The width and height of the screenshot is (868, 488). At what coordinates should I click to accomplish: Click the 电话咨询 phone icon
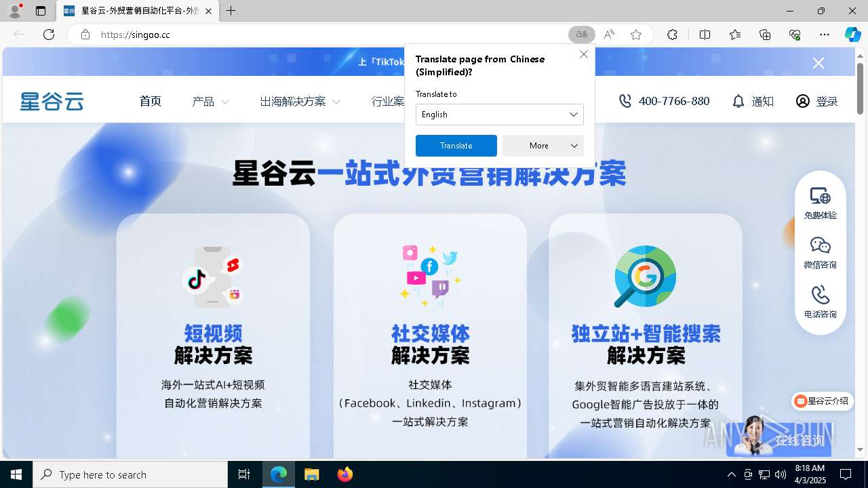(x=821, y=302)
